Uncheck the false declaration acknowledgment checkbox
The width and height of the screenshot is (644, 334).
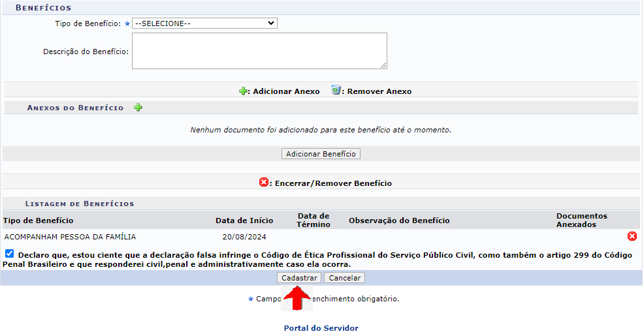coord(9,254)
